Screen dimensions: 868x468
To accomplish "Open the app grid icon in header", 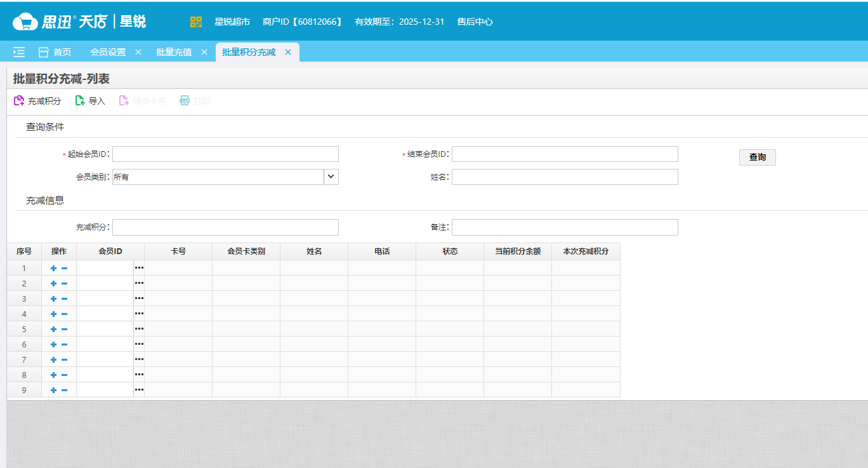I will [196, 21].
